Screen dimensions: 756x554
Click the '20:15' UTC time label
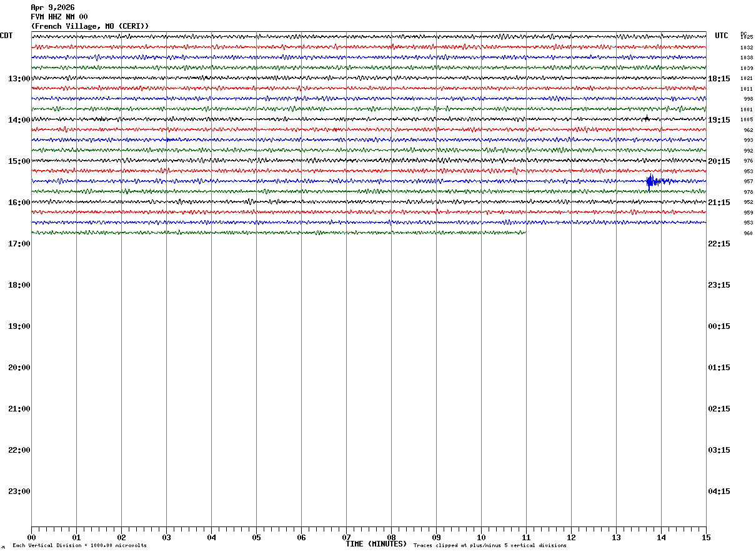[x=719, y=161]
